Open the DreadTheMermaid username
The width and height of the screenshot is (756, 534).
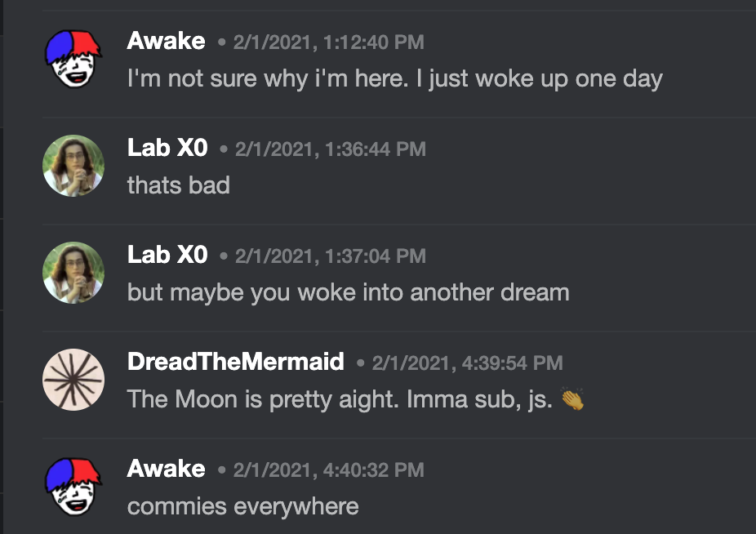236,362
